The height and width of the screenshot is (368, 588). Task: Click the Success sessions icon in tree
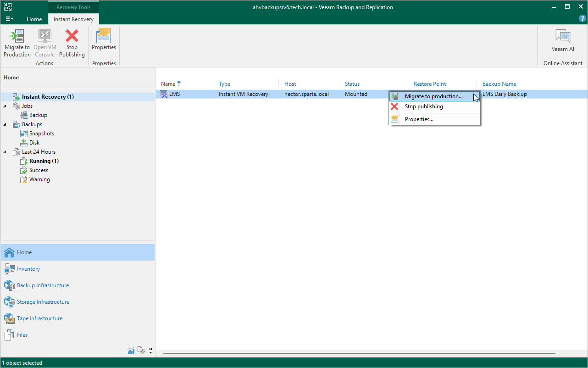24,170
